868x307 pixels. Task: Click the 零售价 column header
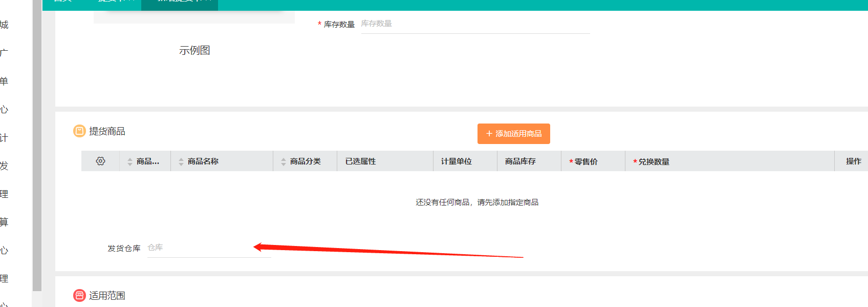[593, 161]
